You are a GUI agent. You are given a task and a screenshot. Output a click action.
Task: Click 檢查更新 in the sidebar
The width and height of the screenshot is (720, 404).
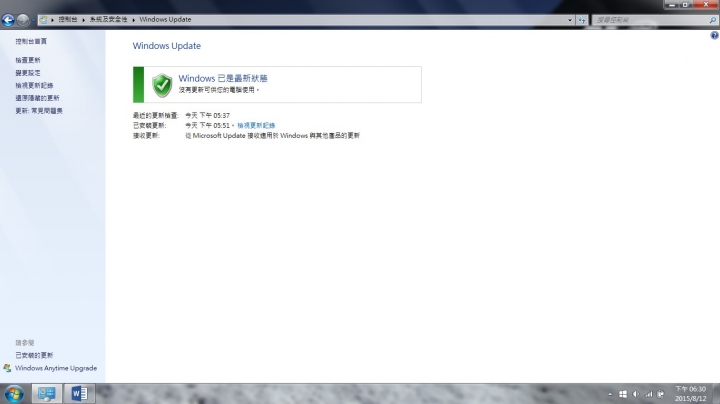[x=28, y=60]
